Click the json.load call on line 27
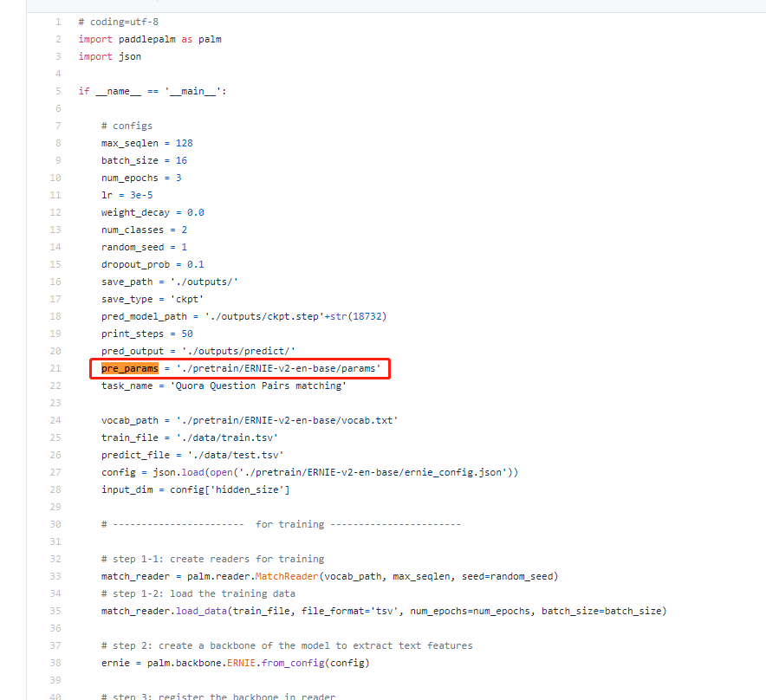This screenshot has width=766, height=700. [179, 472]
